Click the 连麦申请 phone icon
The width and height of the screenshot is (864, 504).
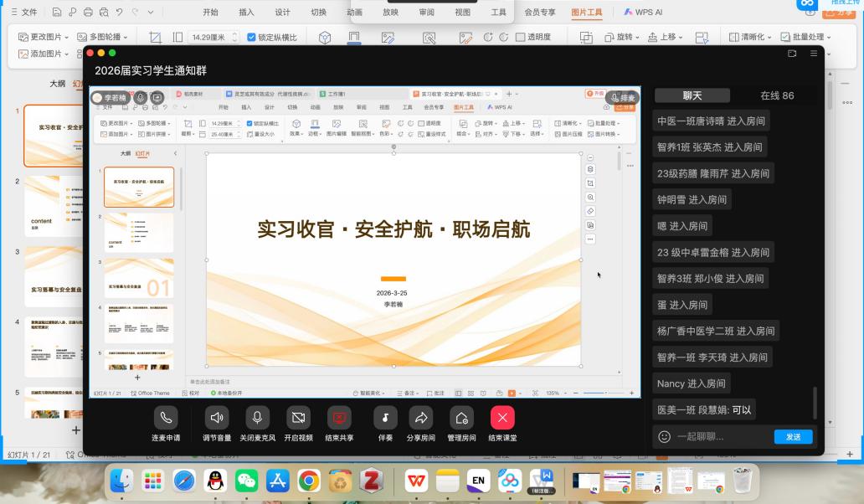[166, 418]
